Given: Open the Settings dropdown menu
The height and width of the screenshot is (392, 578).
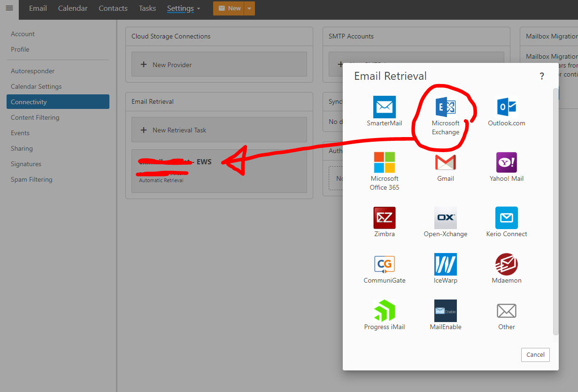Looking at the screenshot, I should 184,8.
